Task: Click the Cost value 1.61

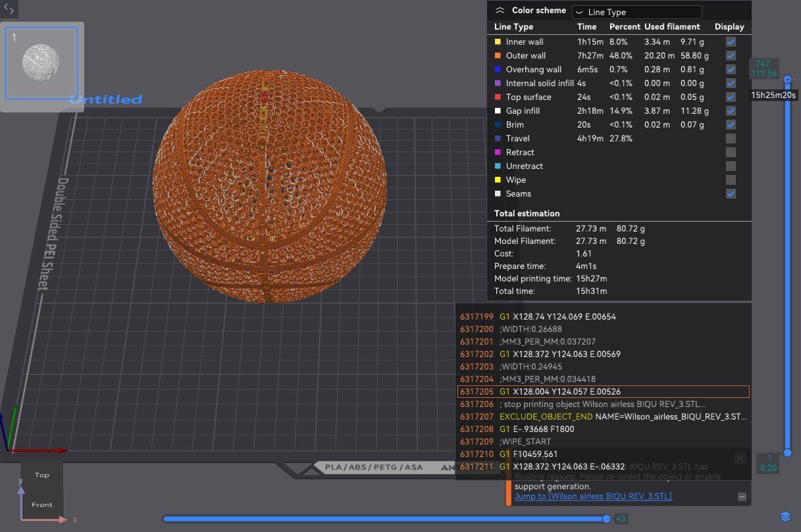Action: pyautogui.click(x=584, y=253)
